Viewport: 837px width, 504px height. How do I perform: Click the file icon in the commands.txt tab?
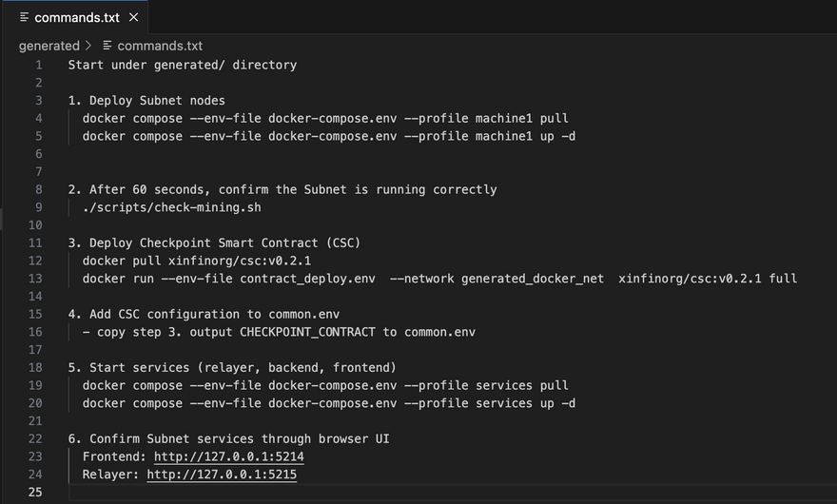(x=24, y=17)
